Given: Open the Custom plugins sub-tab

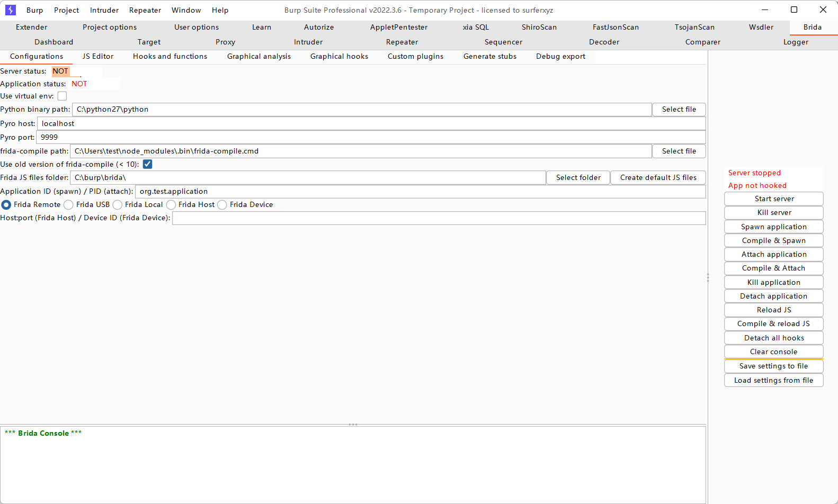Looking at the screenshot, I should 416,57.
